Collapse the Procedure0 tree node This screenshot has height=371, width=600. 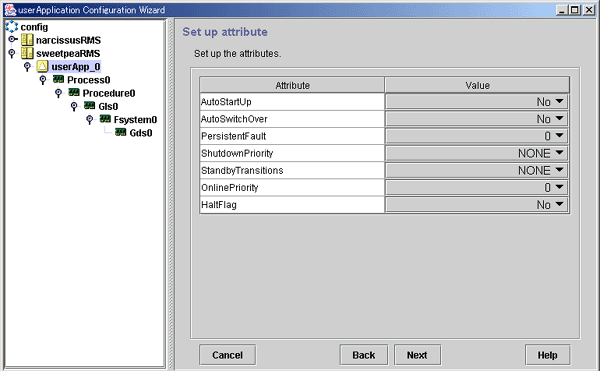pos(59,93)
